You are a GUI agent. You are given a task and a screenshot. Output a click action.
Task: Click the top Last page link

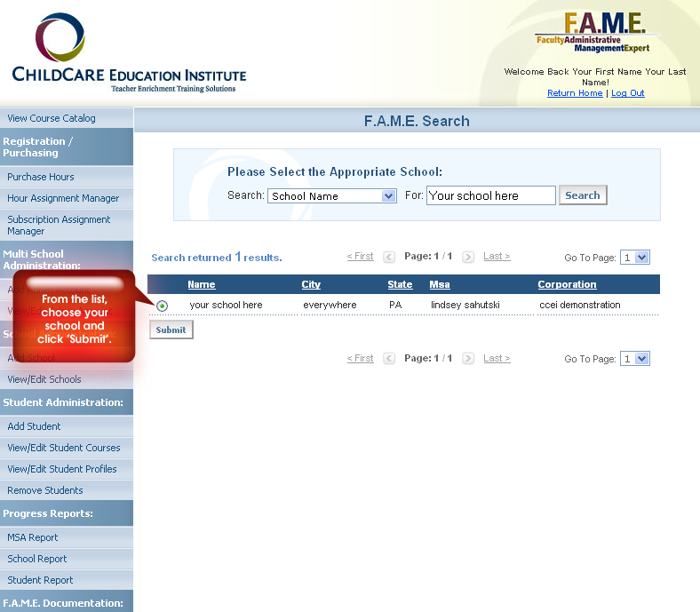[497, 256]
